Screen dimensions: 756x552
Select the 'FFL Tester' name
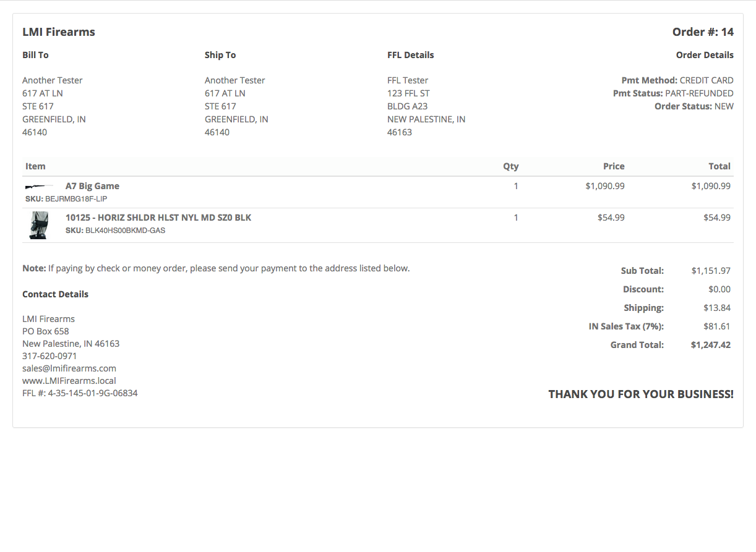click(x=408, y=80)
